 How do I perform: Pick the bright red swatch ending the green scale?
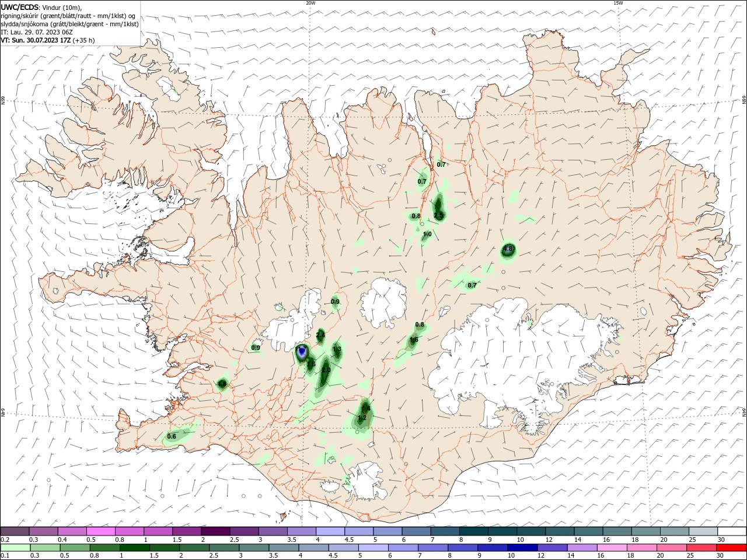click(x=731, y=548)
